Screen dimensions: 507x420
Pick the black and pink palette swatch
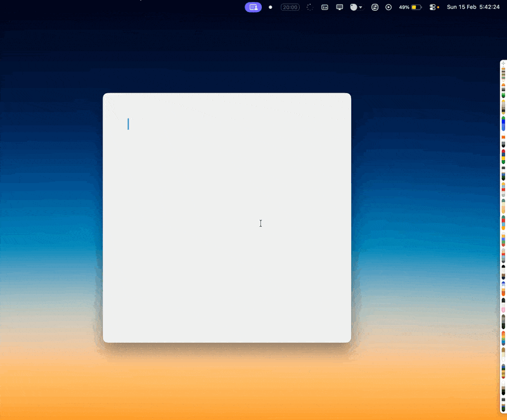pos(503,305)
